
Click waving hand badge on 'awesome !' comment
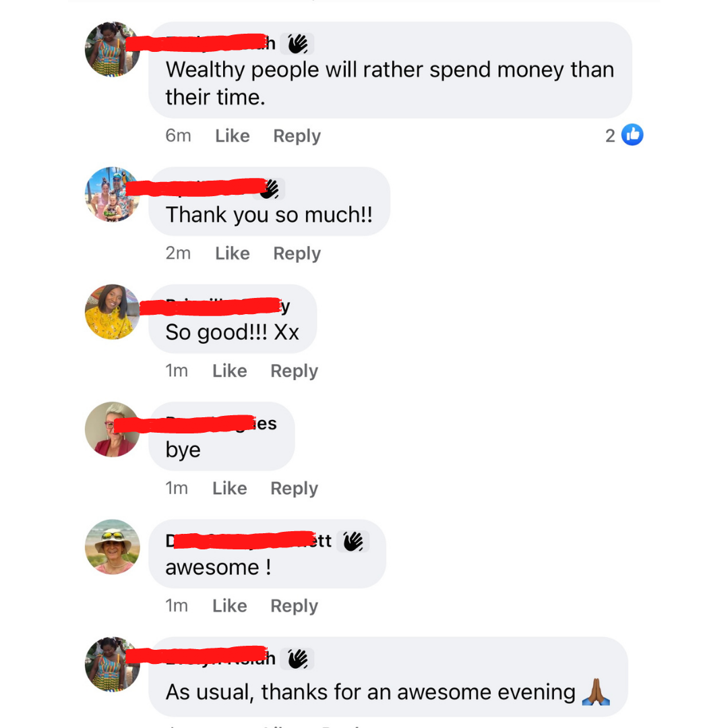(353, 541)
